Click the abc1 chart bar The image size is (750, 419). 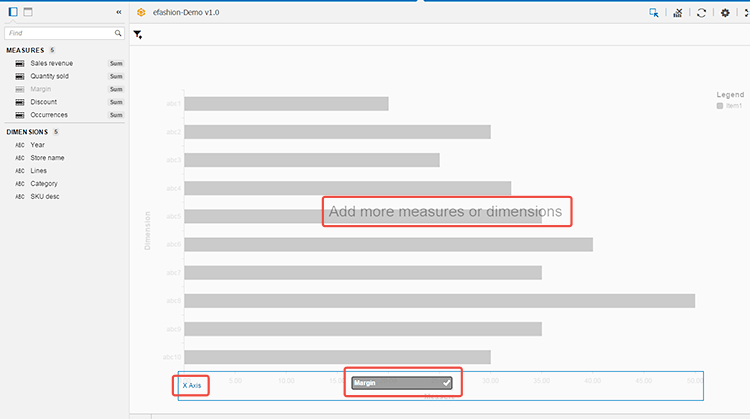tap(286, 104)
